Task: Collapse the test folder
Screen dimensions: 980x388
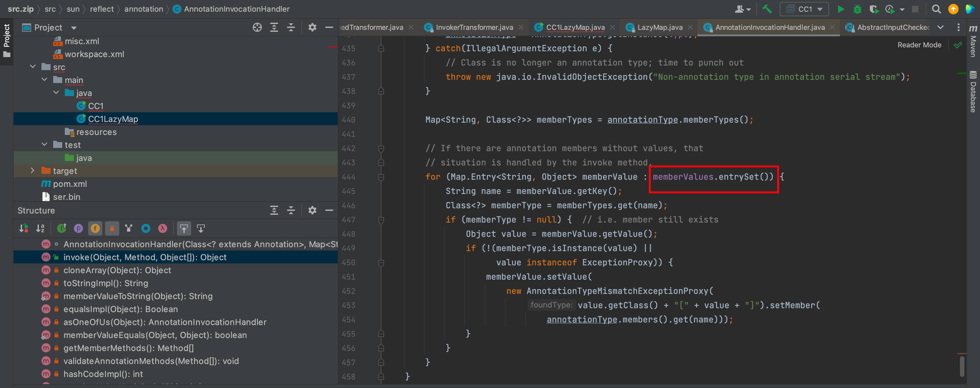Action: pyautogui.click(x=44, y=144)
